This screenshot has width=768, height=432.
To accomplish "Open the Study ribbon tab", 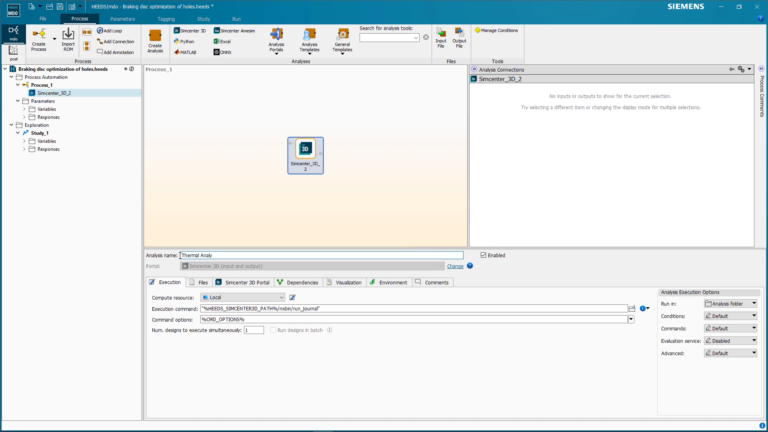I will click(x=203, y=19).
